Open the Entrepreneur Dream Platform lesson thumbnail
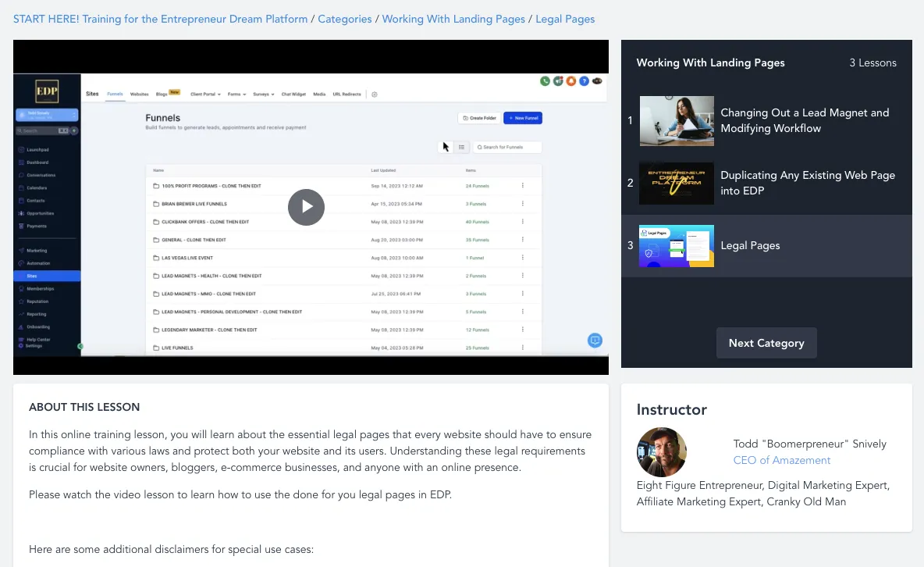Viewport: 924px width, 567px height. tap(677, 184)
